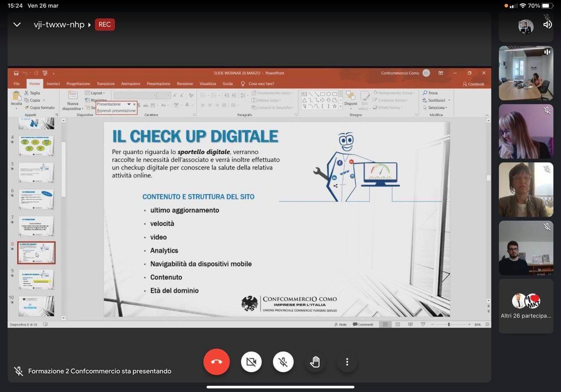The height and width of the screenshot is (392, 561).
Task: Click the Nuova diapositiva icon
Action: 72,96
